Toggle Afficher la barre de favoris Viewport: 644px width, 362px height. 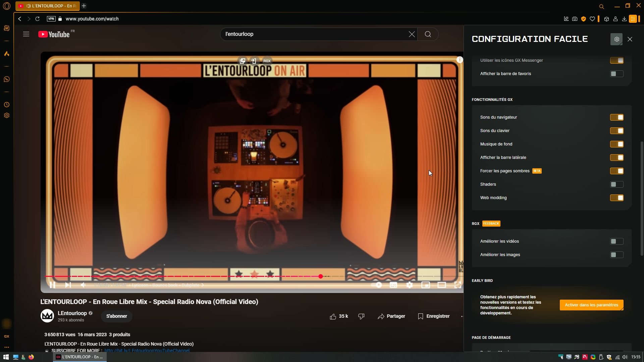(616, 74)
